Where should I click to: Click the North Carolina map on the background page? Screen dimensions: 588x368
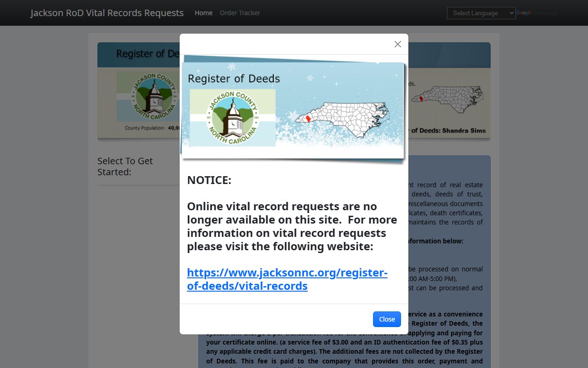(x=447, y=100)
